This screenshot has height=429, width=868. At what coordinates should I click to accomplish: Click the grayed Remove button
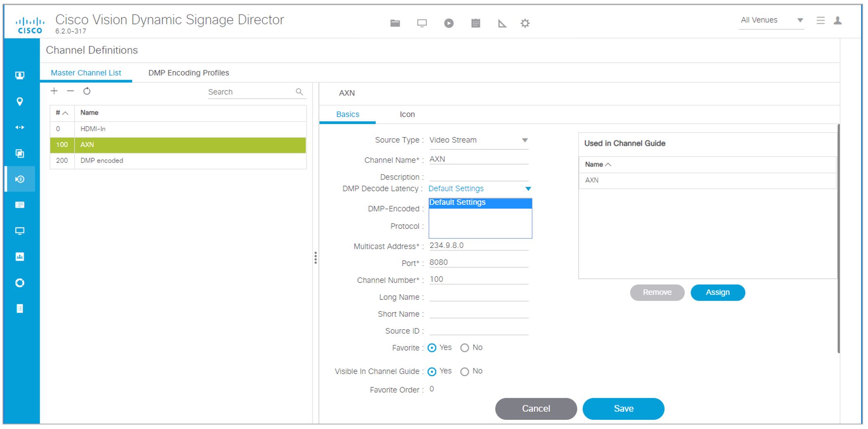tap(657, 292)
